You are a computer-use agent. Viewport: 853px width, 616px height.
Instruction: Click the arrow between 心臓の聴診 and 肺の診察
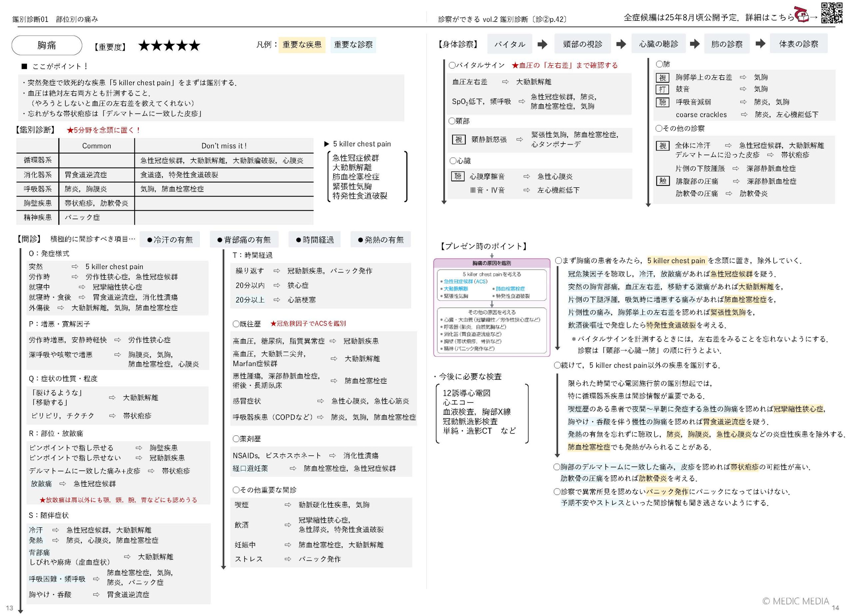[694, 44]
